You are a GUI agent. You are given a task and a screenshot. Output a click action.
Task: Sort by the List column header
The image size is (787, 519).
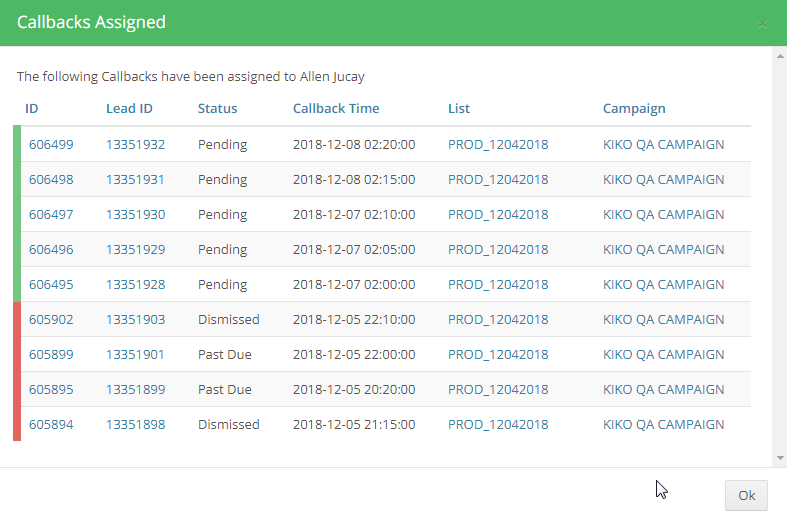tap(459, 108)
